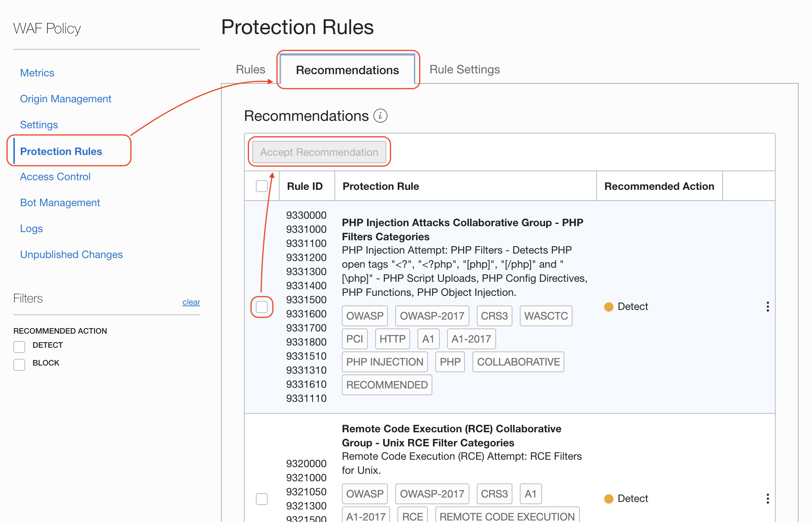Go to Unpublished Changes page
The height and width of the screenshot is (522, 812).
(71, 254)
